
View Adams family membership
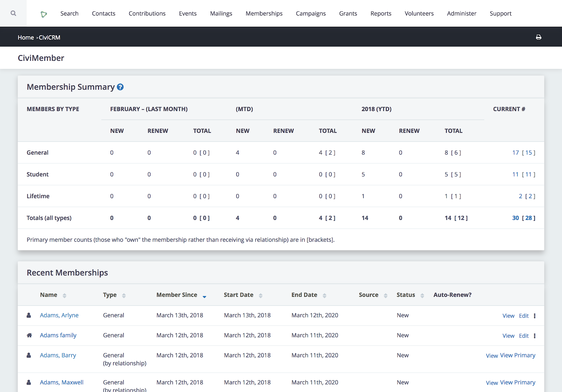509,336
